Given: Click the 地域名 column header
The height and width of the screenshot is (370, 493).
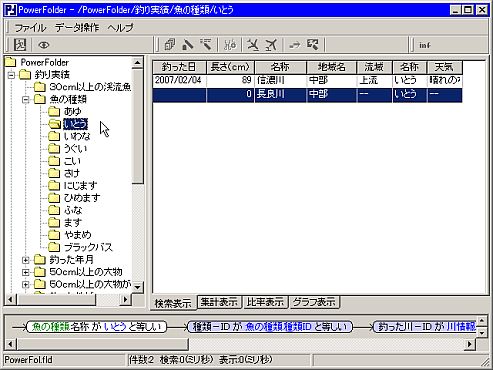Looking at the screenshot, I should (331, 67).
